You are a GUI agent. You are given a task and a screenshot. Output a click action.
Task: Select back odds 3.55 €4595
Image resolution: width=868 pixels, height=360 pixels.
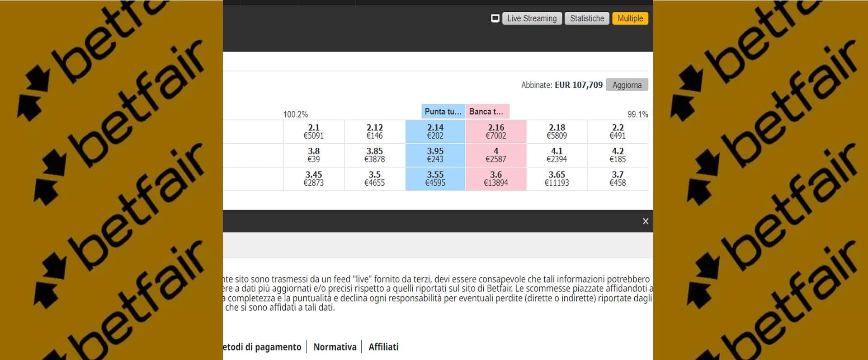point(435,179)
